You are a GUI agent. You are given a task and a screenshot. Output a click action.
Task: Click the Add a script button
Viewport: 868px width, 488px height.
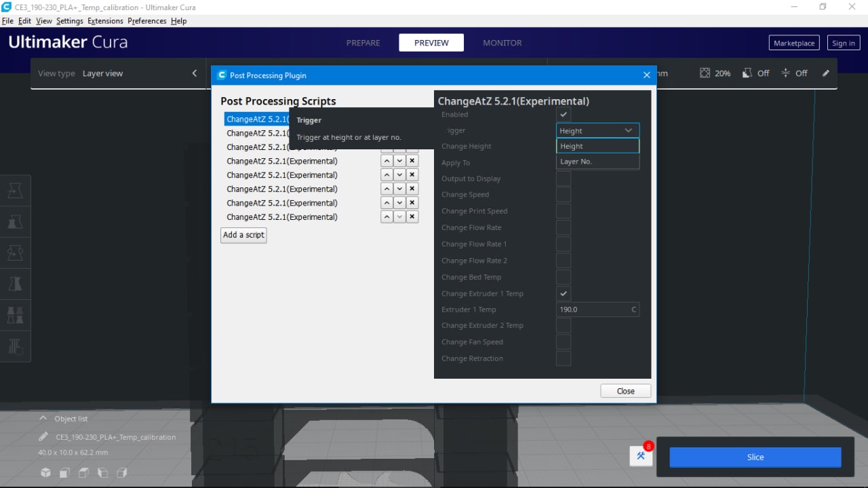click(x=243, y=235)
